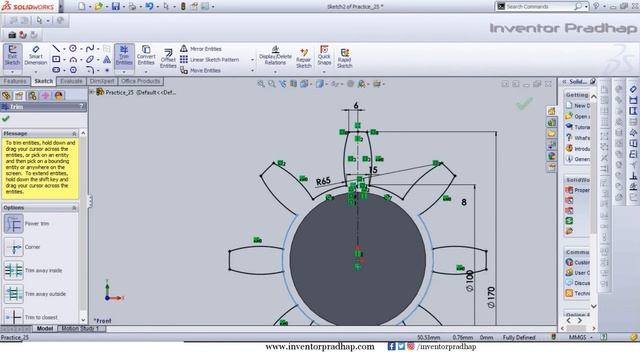Click the Ø170 diameter dimension

pos(491,297)
